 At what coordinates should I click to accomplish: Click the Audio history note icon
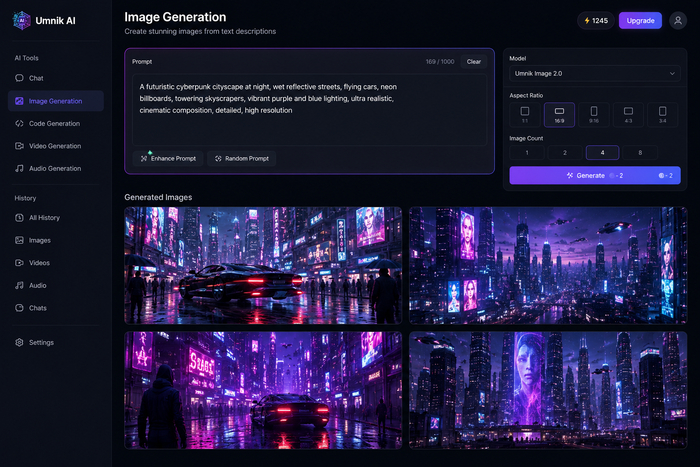[19, 285]
